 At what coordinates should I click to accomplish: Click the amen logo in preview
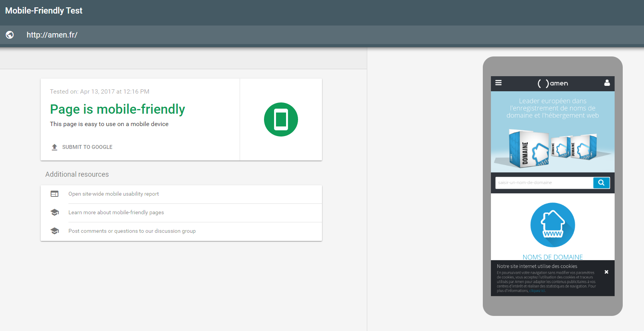553,83
